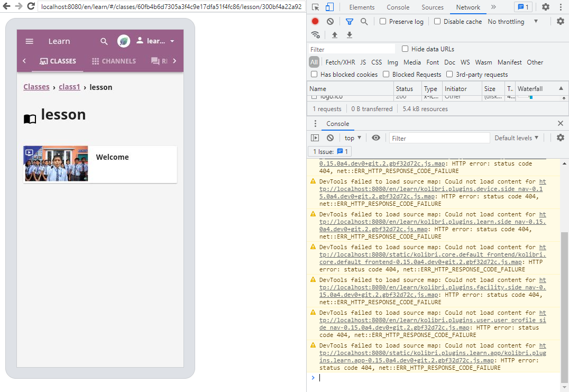
Task: Open network conditions wifi icon
Action: [x=315, y=35]
